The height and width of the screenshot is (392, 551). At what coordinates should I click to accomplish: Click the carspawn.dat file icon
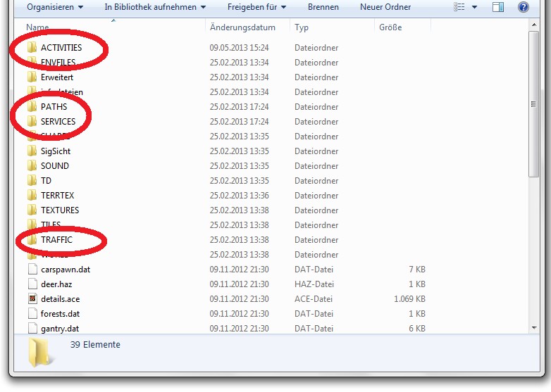click(x=32, y=270)
